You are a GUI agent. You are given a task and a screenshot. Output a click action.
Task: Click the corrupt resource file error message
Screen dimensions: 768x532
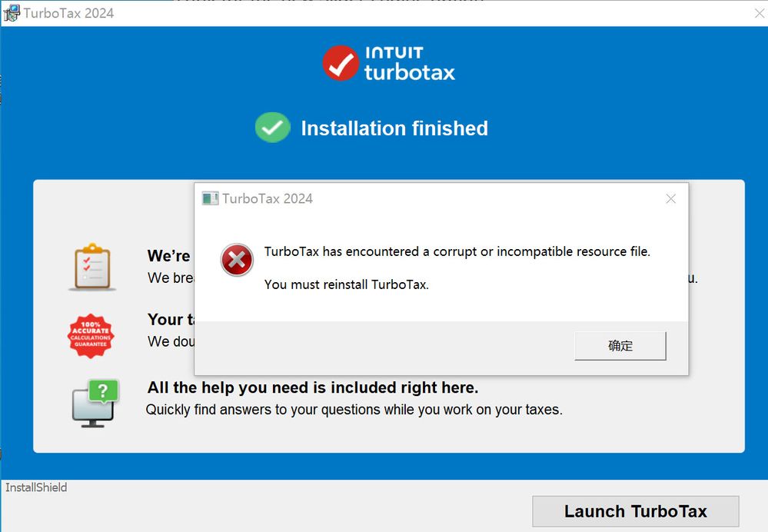457,251
